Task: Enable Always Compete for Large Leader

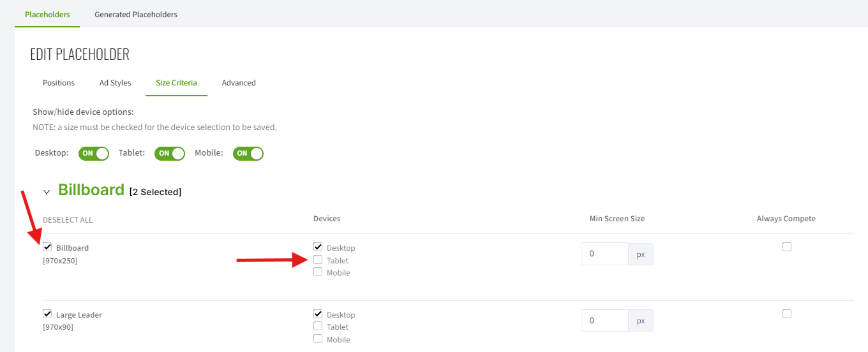Action: [x=786, y=314]
